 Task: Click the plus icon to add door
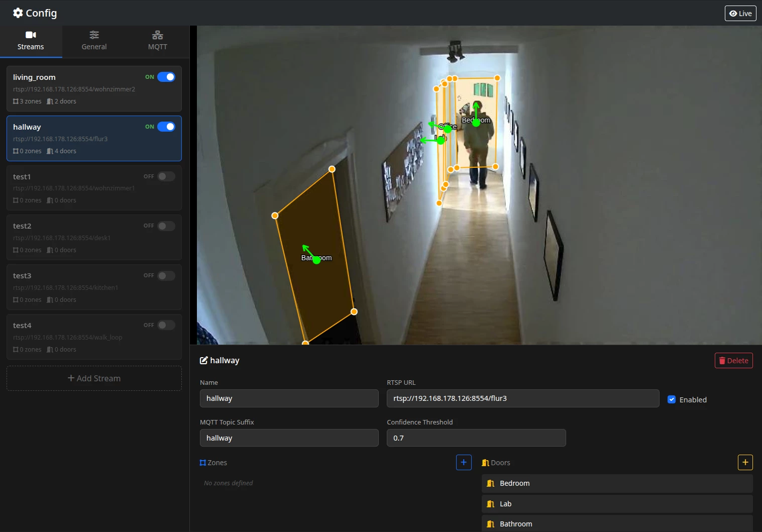[x=745, y=462]
